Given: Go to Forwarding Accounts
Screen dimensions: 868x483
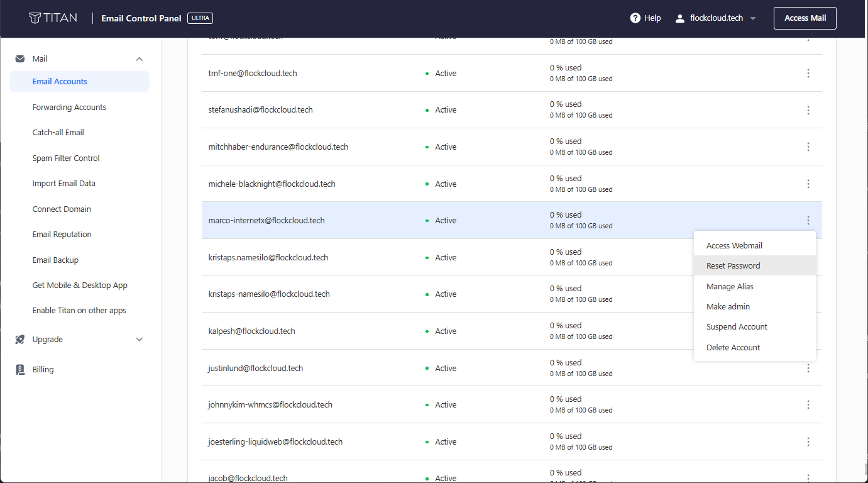Looking at the screenshot, I should click(x=69, y=108).
